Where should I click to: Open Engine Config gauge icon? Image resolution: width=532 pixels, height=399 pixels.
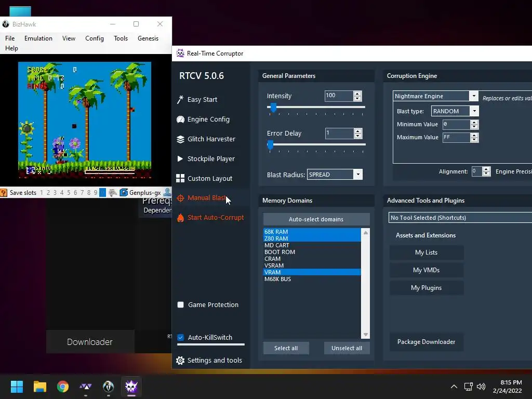(180, 119)
